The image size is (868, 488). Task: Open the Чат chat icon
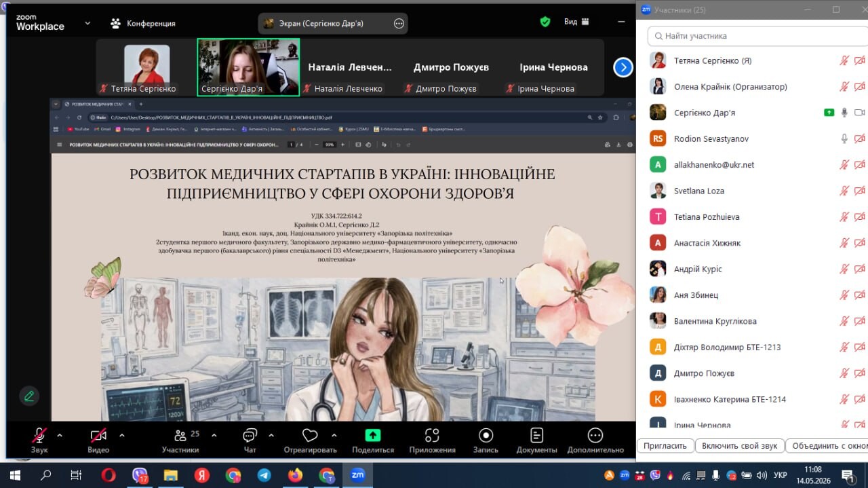pyautogui.click(x=250, y=435)
